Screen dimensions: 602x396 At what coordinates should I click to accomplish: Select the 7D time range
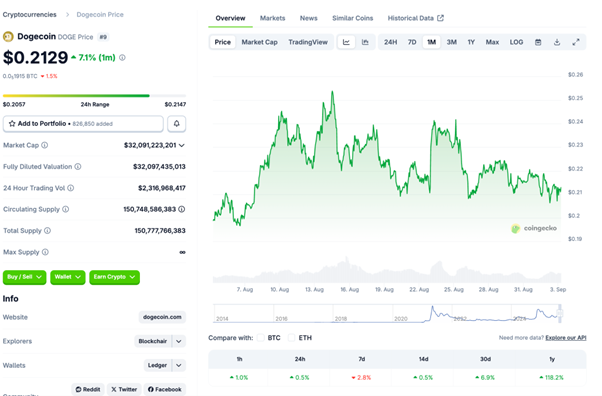pyautogui.click(x=412, y=42)
